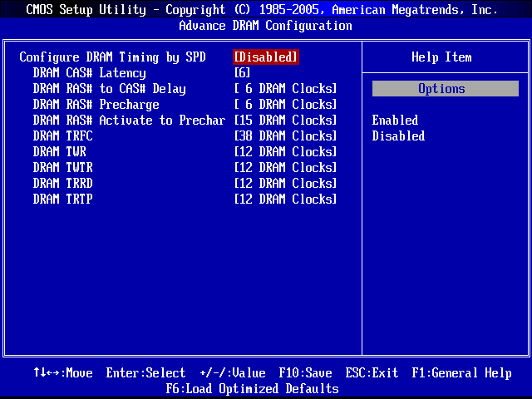532x399 pixels.
Task: Choose Enabled in the Options help panel
Action: coord(395,121)
